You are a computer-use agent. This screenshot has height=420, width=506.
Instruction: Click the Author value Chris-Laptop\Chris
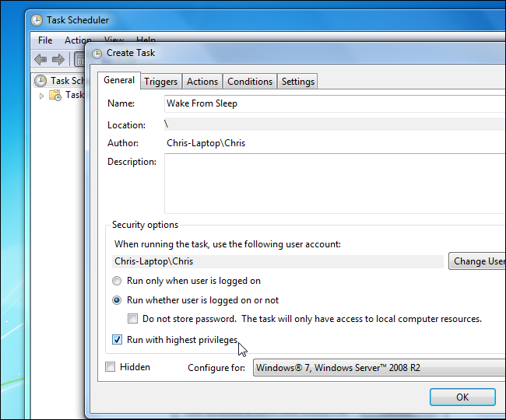pyautogui.click(x=206, y=143)
